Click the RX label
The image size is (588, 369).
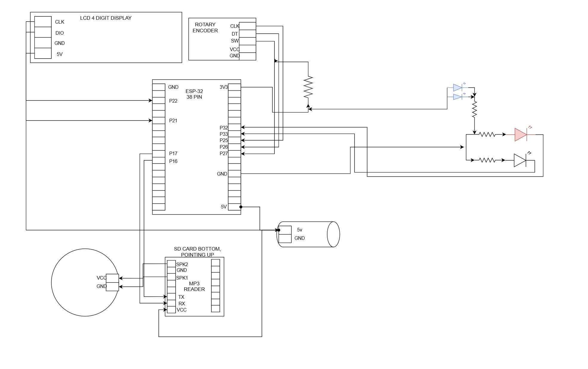coord(182,304)
